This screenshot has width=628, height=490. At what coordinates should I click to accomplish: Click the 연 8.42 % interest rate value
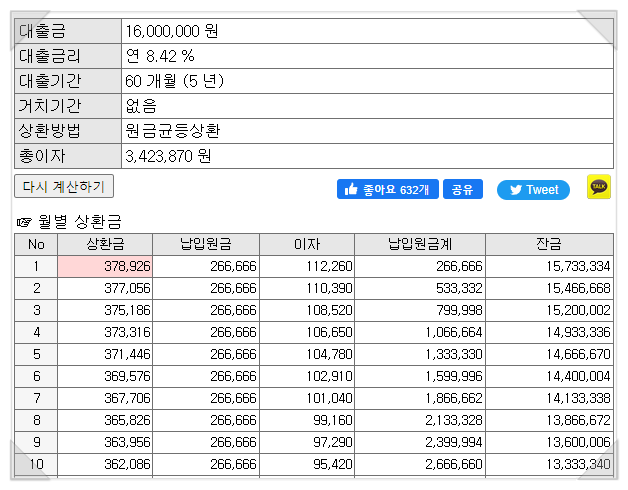tap(160, 56)
